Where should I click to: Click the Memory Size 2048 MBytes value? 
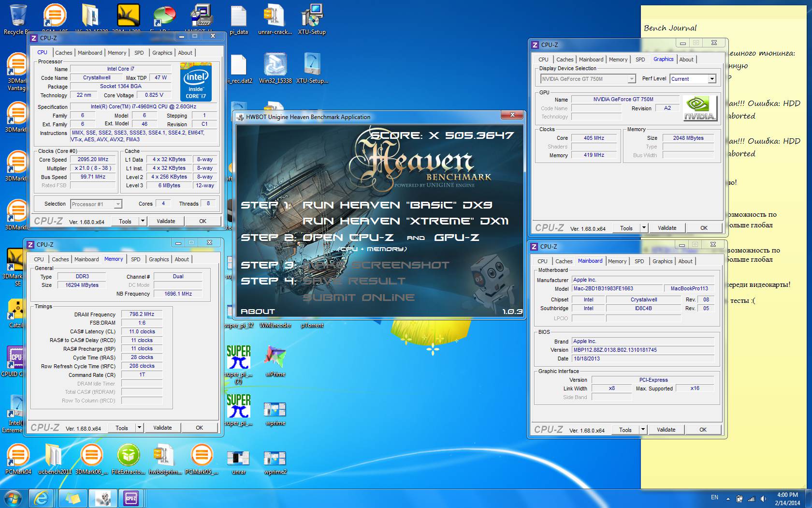(688, 138)
